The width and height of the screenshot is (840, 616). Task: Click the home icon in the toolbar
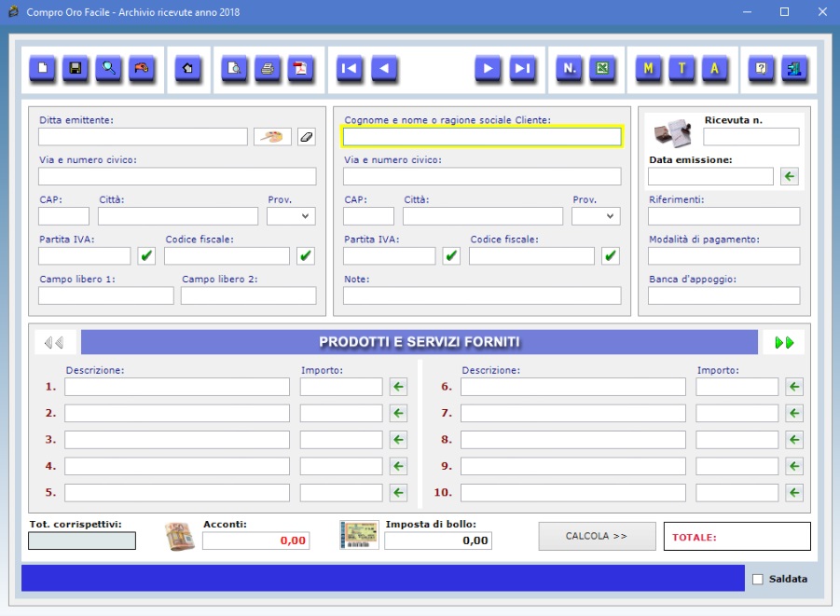(188, 69)
